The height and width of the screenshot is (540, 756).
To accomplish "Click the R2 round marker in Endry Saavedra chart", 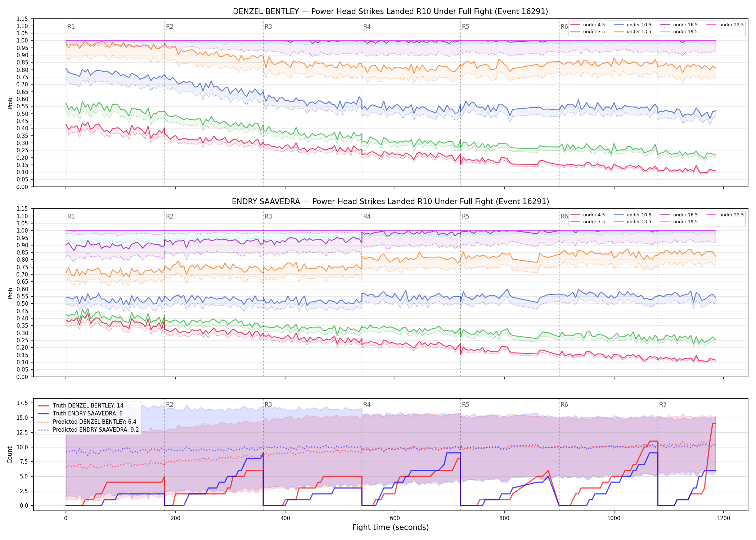I will (170, 216).
